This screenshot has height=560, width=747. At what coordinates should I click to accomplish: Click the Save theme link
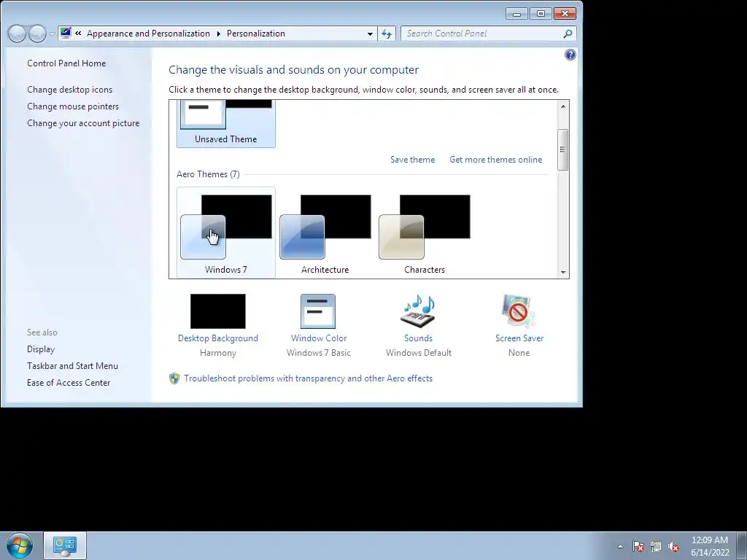tap(413, 160)
